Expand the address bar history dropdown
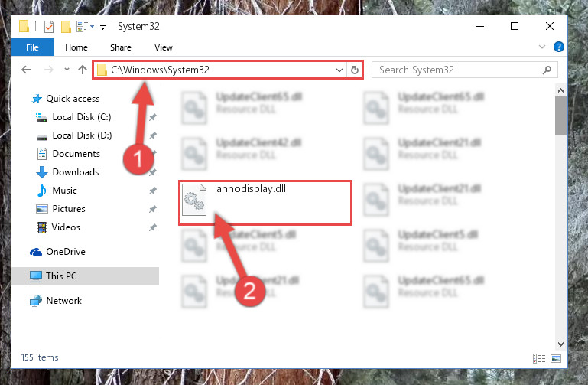This screenshot has height=385, width=588. (x=339, y=70)
